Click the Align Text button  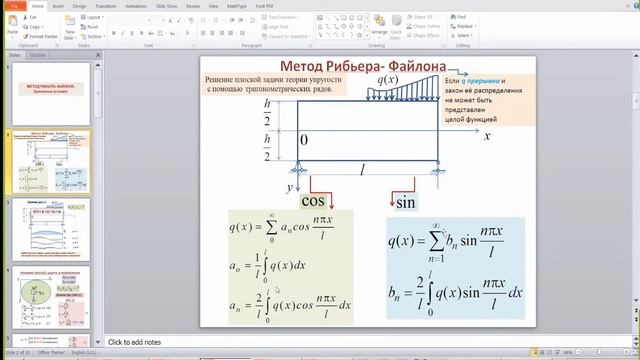[276, 27]
